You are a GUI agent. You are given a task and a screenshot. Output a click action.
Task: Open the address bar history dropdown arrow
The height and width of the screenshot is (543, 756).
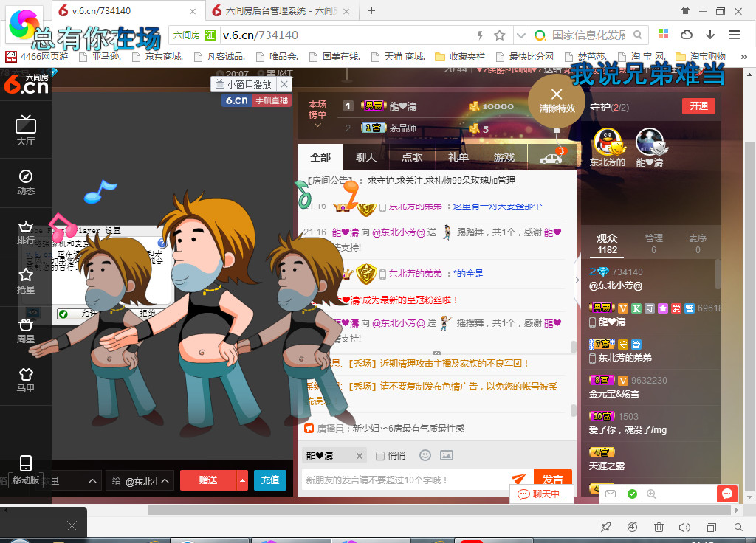(520, 35)
